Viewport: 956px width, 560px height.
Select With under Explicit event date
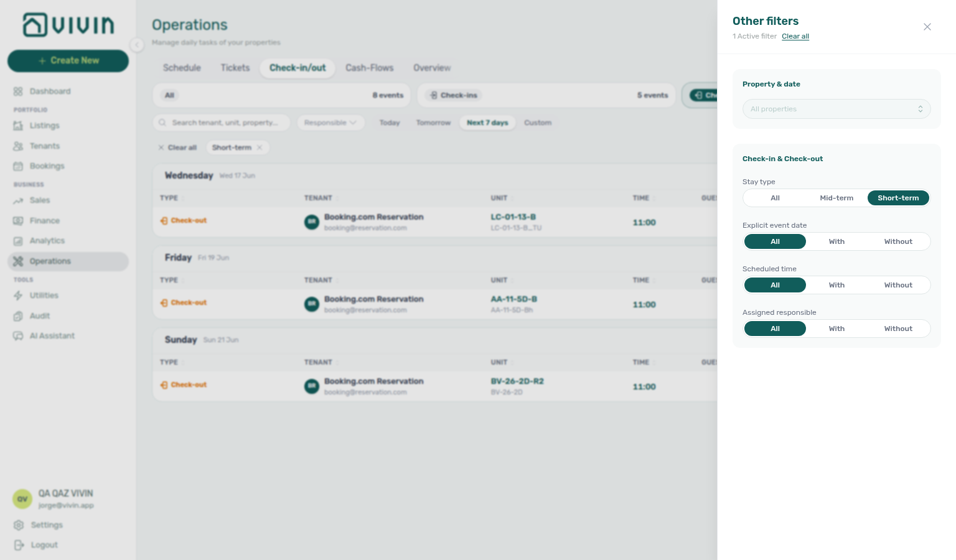(x=836, y=241)
